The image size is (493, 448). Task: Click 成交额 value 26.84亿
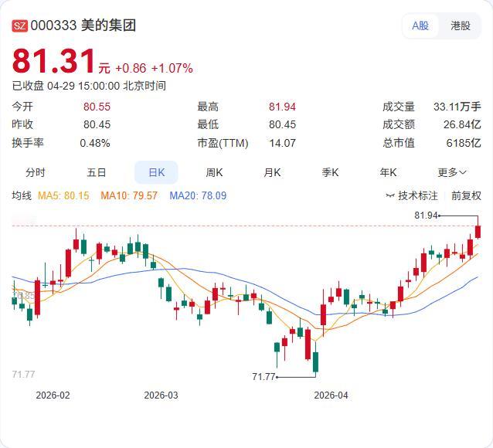(x=462, y=124)
